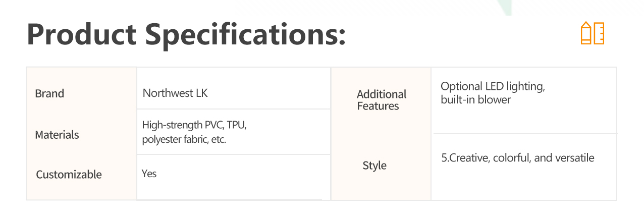Click the Product Specifications heading
The image size is (644, 218).
coord(186,35)
